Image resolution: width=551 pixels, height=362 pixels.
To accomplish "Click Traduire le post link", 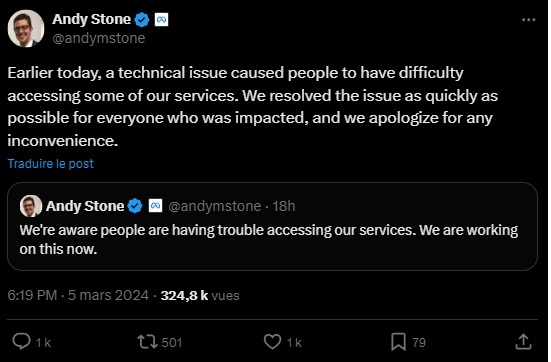I will tap(51, 163).
